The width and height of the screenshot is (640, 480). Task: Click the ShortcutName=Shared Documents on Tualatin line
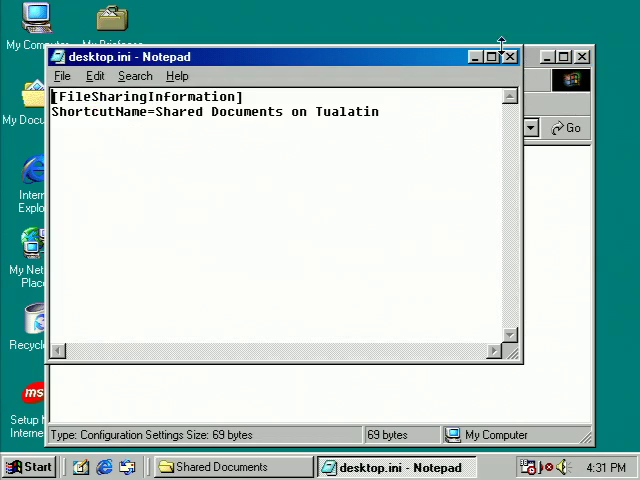(215, 112)
